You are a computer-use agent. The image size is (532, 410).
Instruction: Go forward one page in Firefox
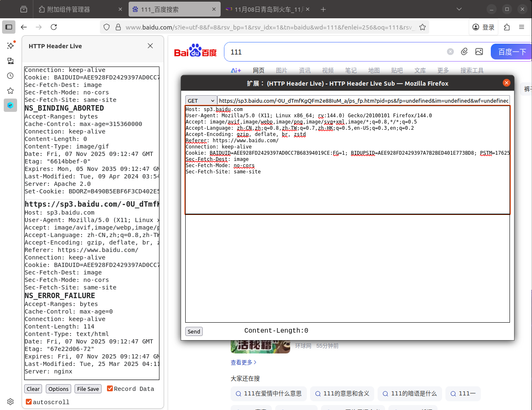(39, 27)
